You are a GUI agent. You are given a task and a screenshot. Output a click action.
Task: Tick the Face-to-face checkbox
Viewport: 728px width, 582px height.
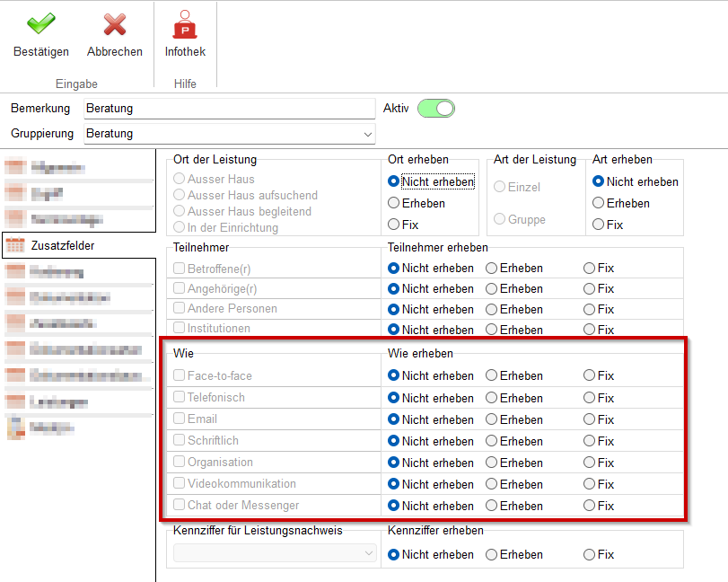pos(180,375)
